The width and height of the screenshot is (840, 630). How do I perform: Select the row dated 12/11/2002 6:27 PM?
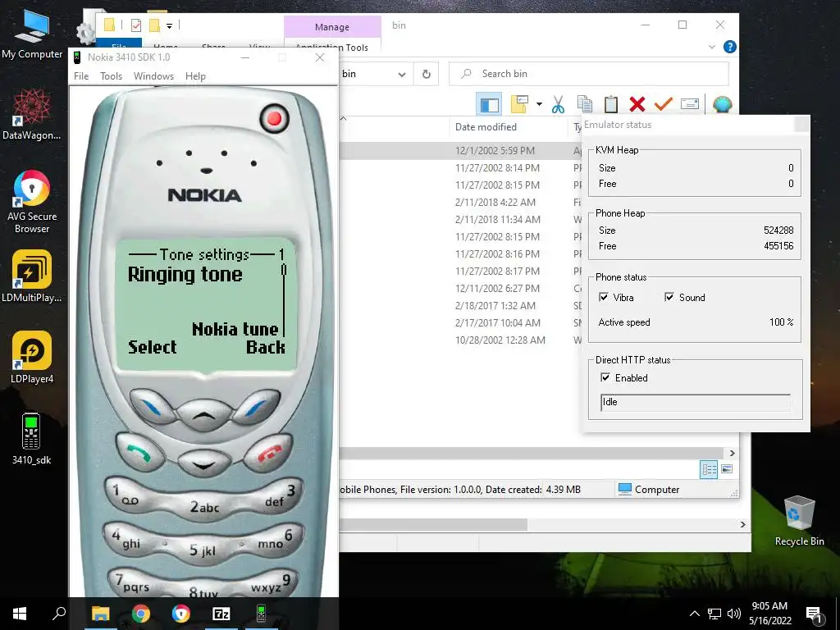[461, 288]
